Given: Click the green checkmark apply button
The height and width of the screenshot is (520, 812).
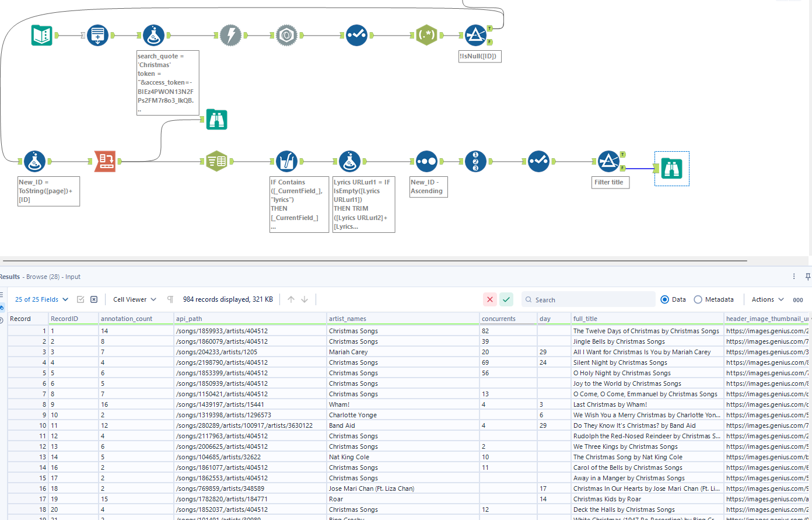Looking at the screenshot, I should pyautogui.click(x=506, y=299).
